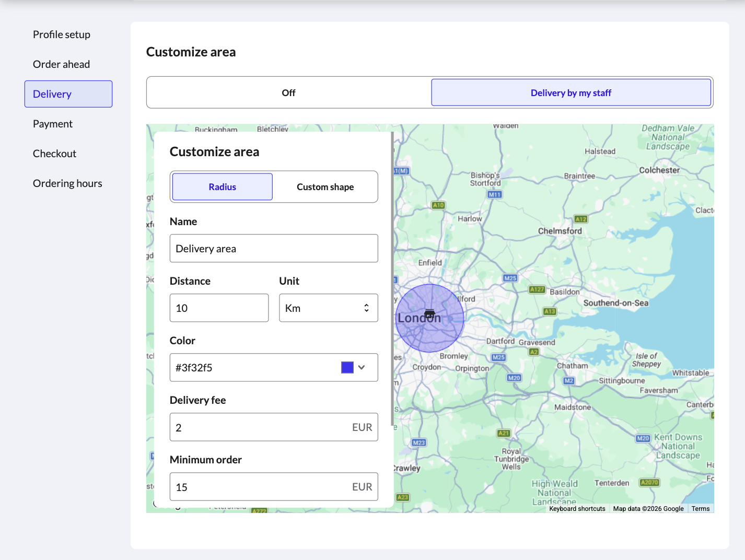Image resolution: width=745 pixels, height=560 pixels.
Task: Click the store marker icon on London
Action: [x=429, y=313]
